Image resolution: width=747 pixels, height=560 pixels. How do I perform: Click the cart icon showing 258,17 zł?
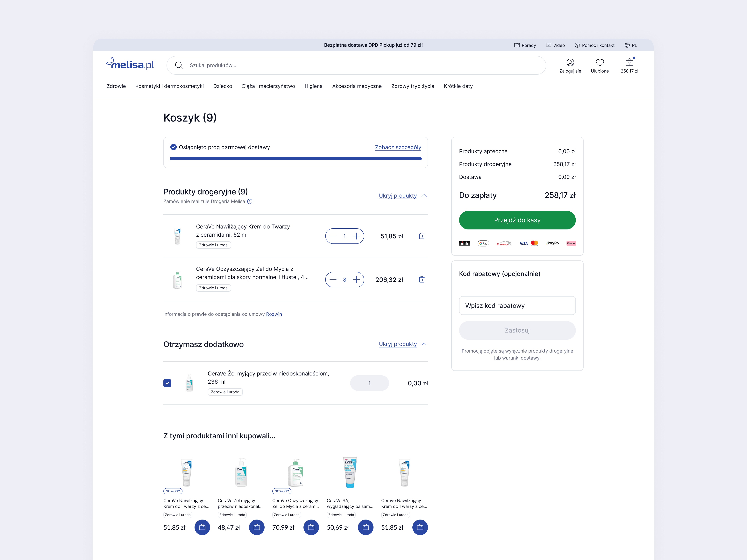point(629,63)
